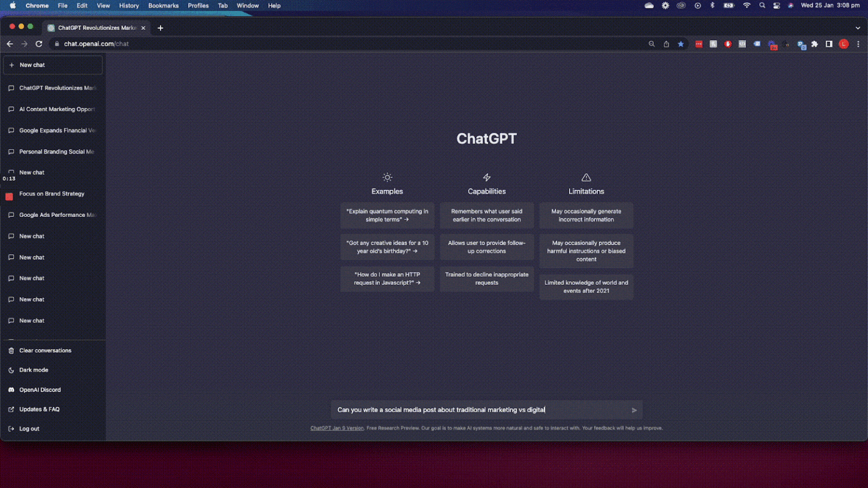868x488 pixels.
Task: Open the Clear conversations trash icon
Action: 11,350
